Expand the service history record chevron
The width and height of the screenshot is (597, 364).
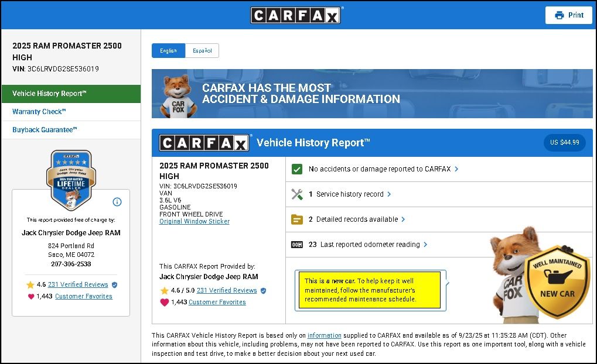tap(389, 194)
